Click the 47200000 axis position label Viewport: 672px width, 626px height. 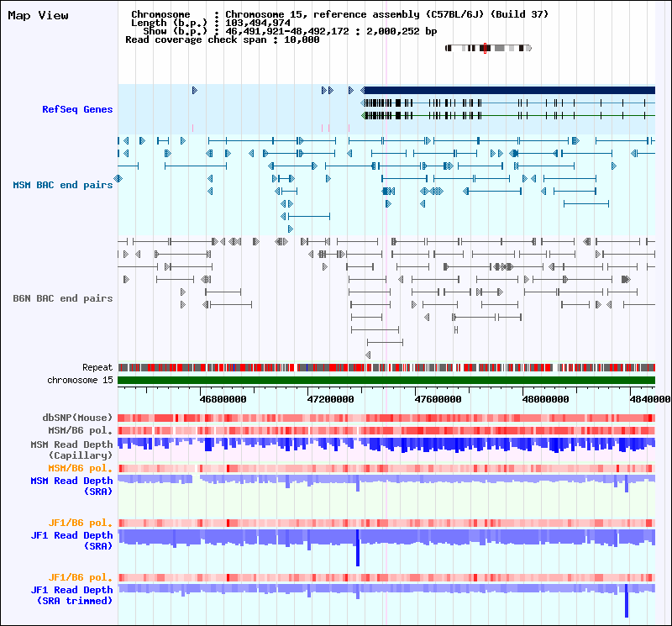pyautogui.click(x=331, y=399)
